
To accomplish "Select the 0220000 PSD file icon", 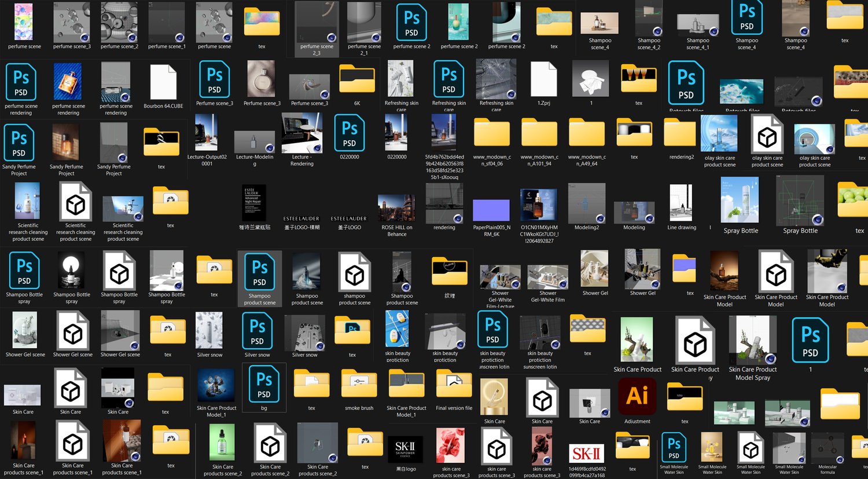I will click(350, 132).
